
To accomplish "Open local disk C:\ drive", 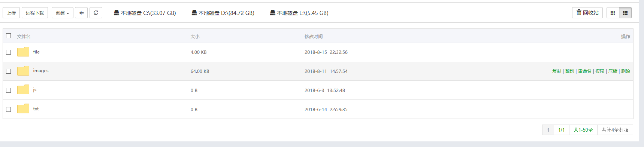I will (x=145, y=13).
